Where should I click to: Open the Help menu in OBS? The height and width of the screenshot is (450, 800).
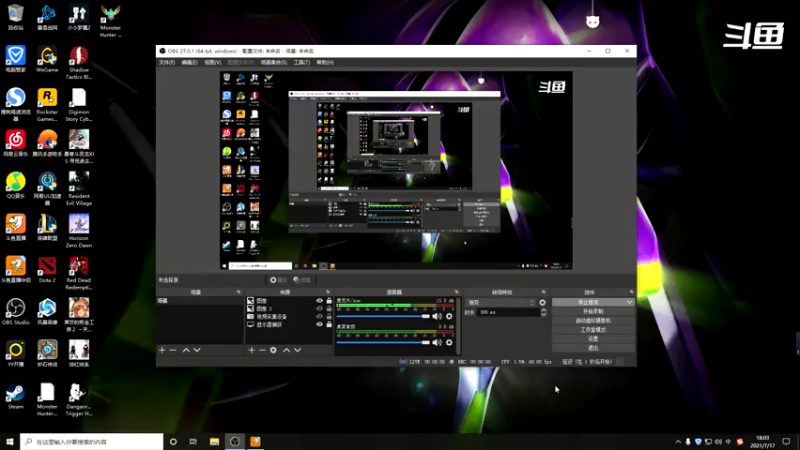[x=325, y=62]
